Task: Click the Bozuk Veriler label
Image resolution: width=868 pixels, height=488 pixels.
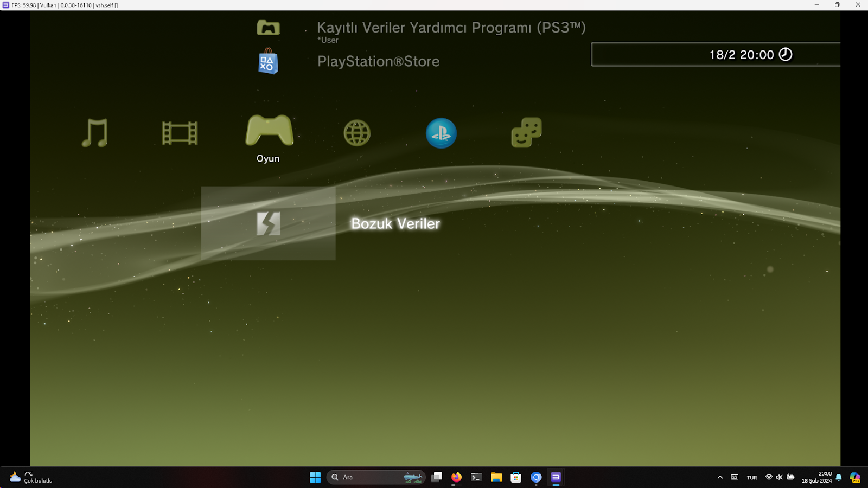Action: [x=395, y=223]
